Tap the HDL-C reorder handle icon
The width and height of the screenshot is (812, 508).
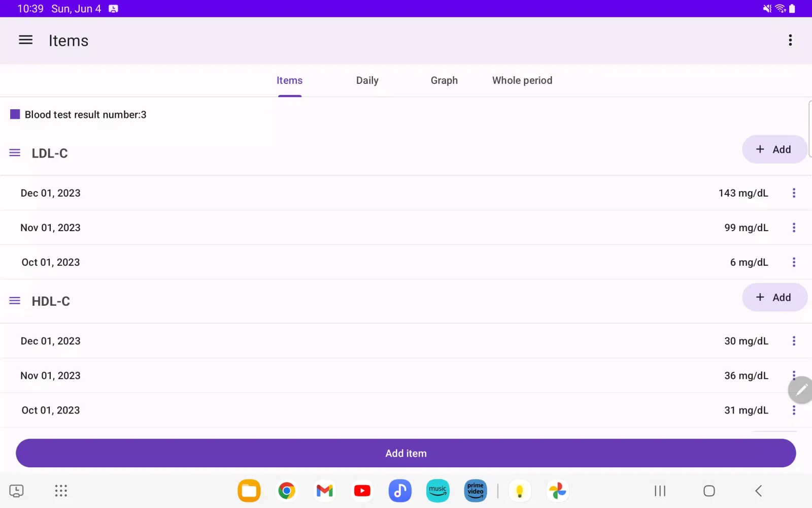[x=15, y=301]
